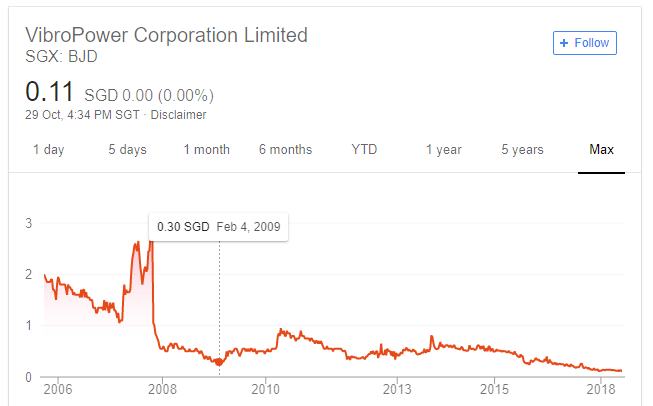
Task: Select the 6 months tab
Action: tap(285, 150)
